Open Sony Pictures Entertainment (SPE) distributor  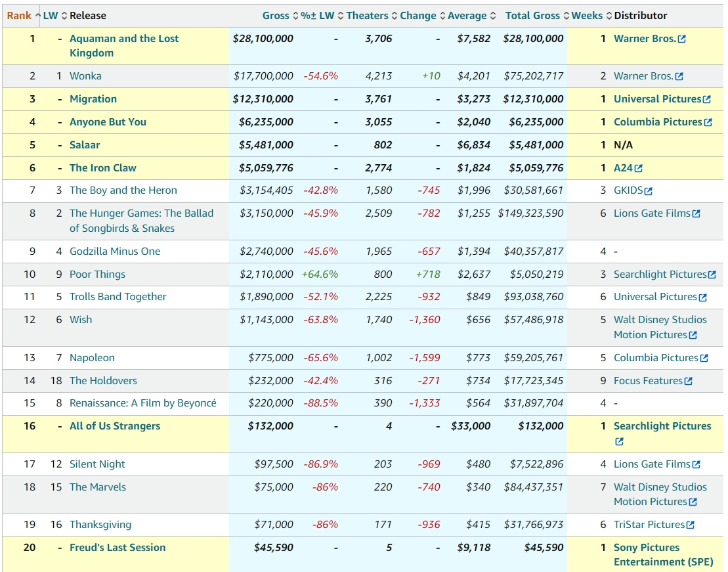click(664, 555)
